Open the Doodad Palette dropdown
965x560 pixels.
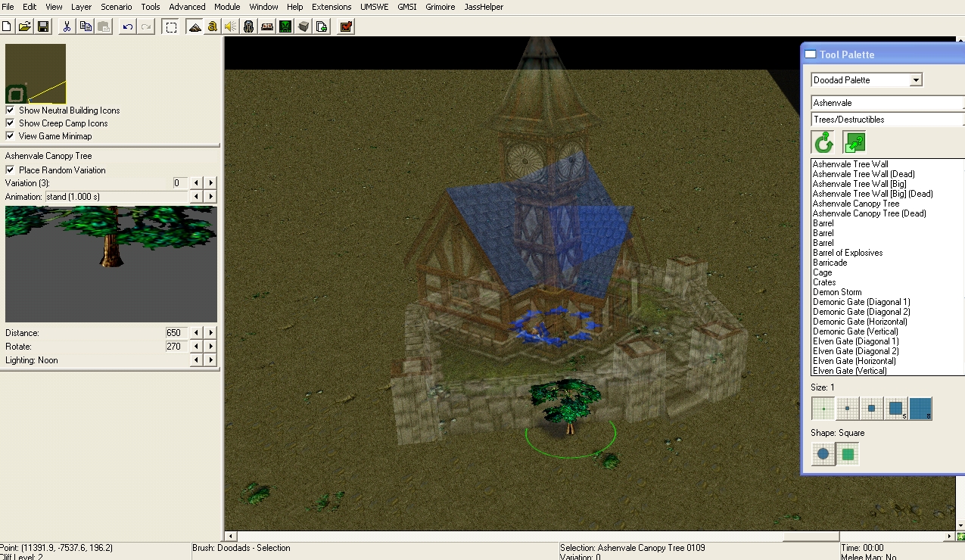point(867,79)
